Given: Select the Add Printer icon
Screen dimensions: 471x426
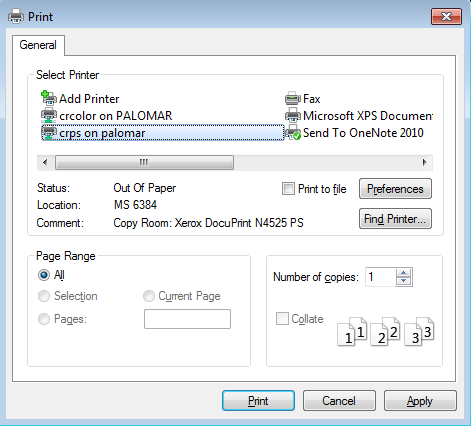Looking at the screenshot, I should tap(49, 98).
